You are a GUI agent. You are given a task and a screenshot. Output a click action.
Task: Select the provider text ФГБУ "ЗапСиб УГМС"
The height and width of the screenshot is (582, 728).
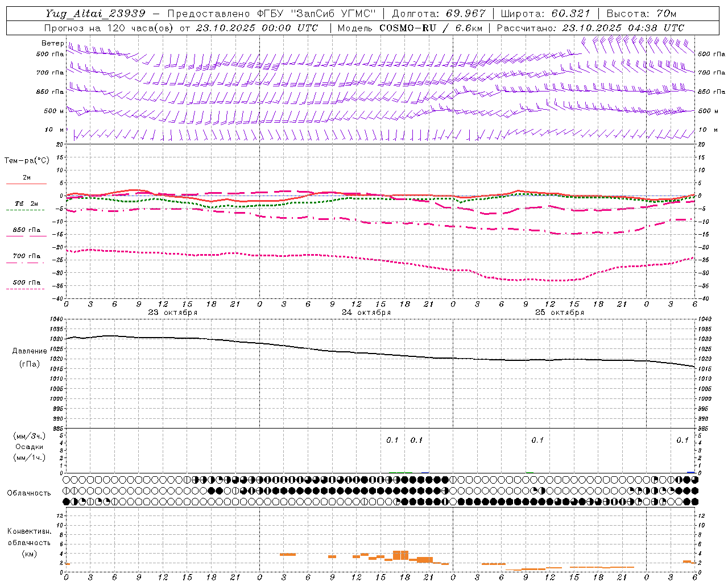317,14
